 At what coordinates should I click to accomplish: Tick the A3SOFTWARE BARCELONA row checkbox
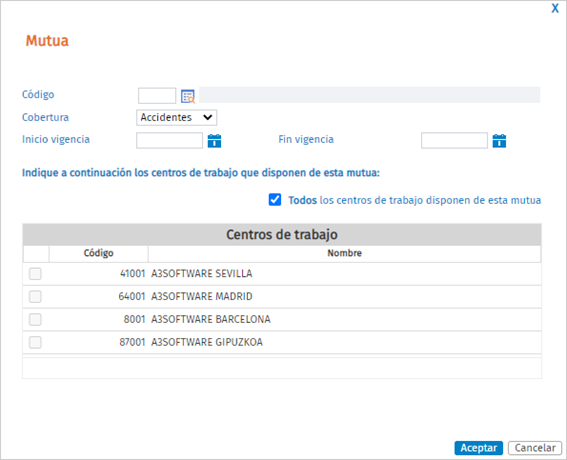coord(35,319)
